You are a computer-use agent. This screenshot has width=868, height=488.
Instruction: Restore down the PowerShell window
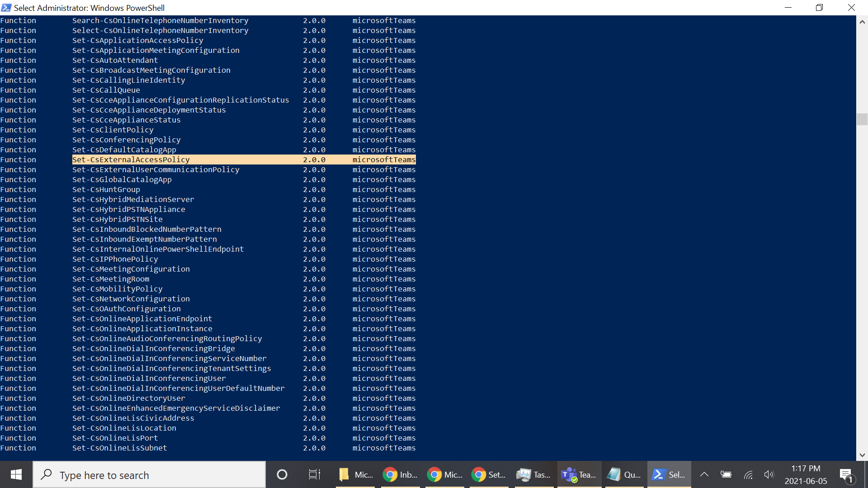(x=819, y=8)
